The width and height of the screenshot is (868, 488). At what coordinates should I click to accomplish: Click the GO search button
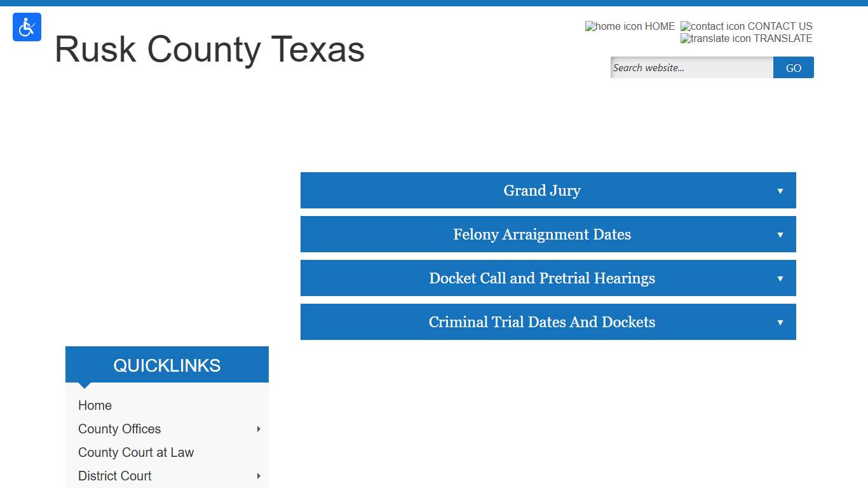tap(793, 67)
